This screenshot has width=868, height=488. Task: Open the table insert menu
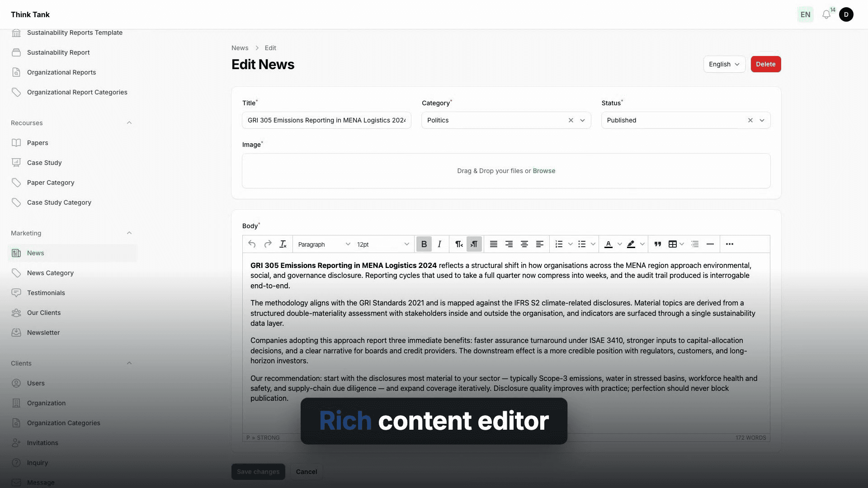pos(676,244)
